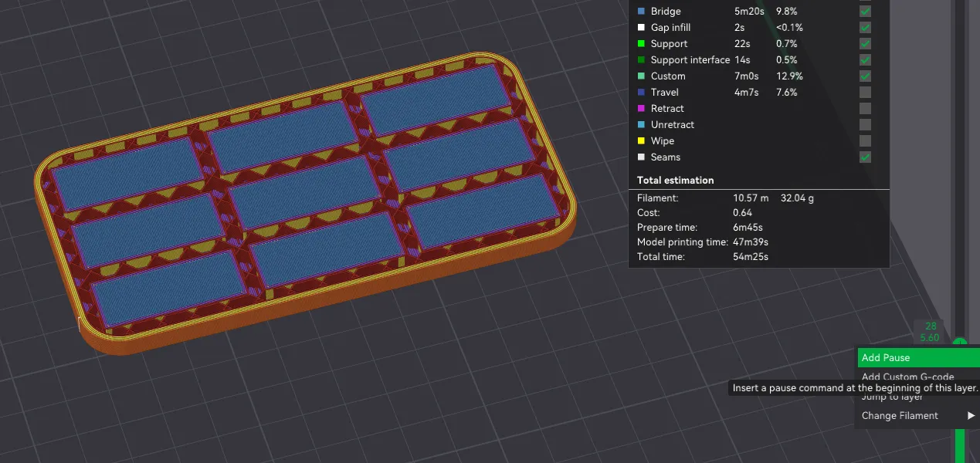Click the yellow Wipe color swatch

pyautogui.click(x=641, y=141)
